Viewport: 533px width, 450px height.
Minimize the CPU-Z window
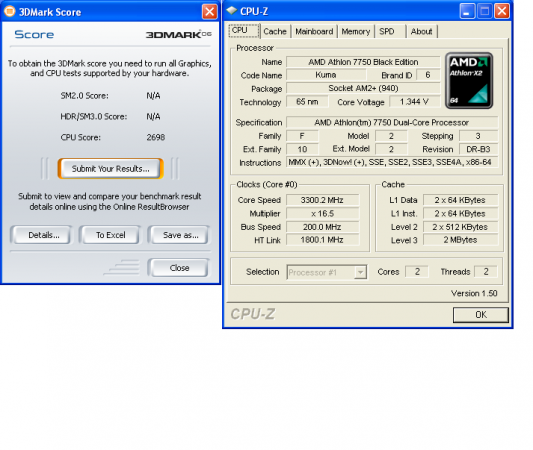[467, 11]
